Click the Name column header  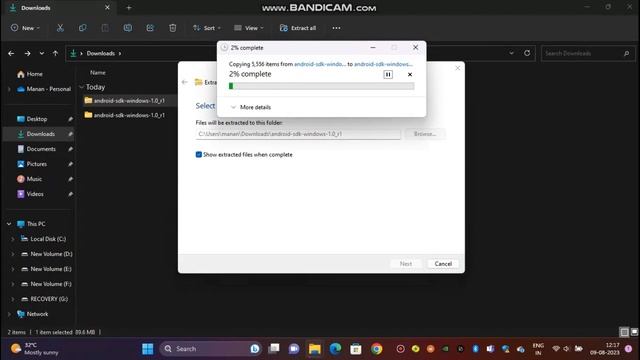[98, 72]
